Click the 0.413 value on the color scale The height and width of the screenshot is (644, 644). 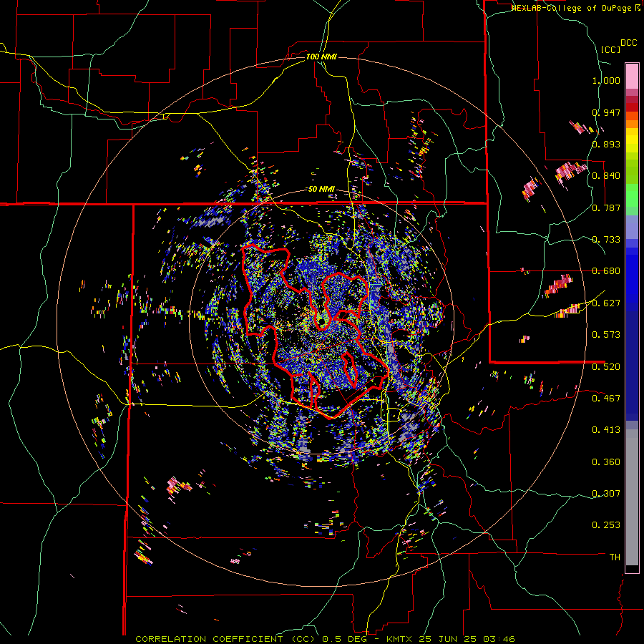[606, 430]
